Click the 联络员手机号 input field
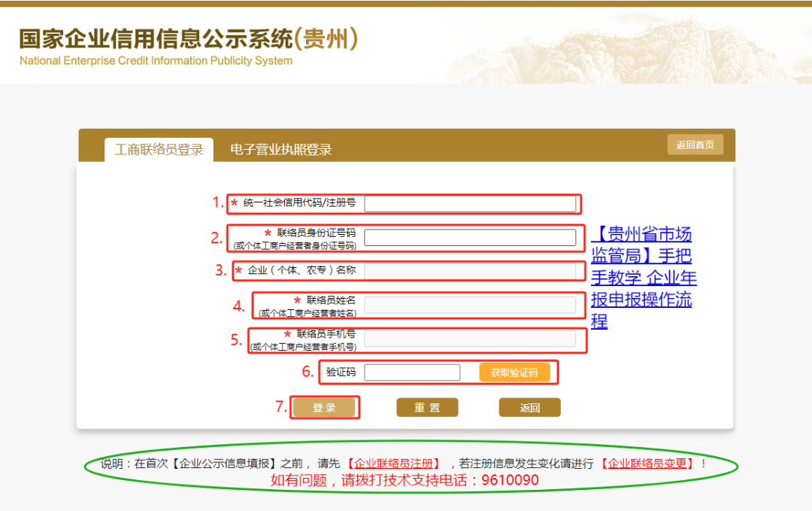Image resolution: width=812 pixels, height=511 pixels. coord(472,340)
